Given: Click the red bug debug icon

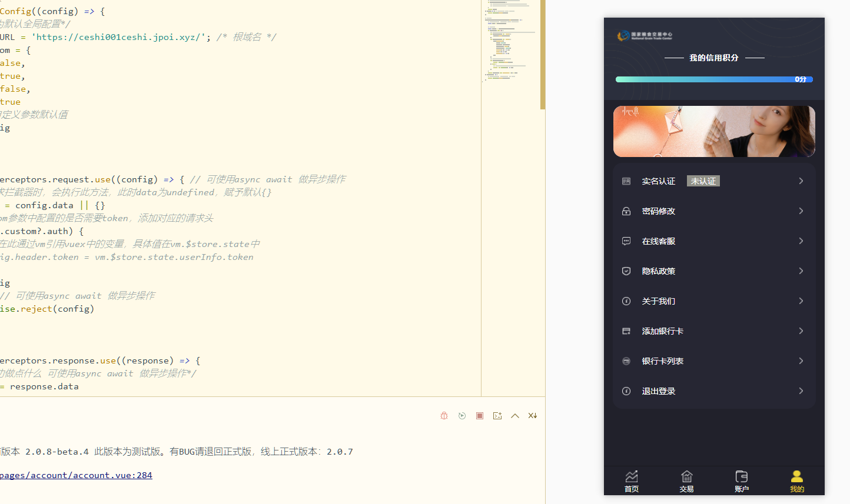Looking at the screenshot, I should point(444,416).
